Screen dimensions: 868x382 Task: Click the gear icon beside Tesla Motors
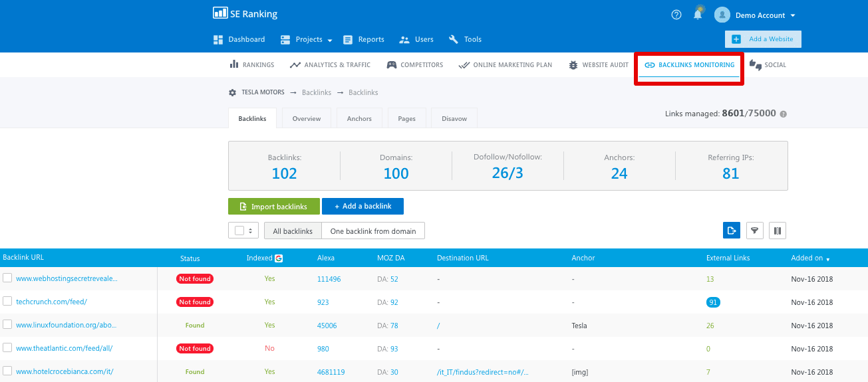click(232, 92)
